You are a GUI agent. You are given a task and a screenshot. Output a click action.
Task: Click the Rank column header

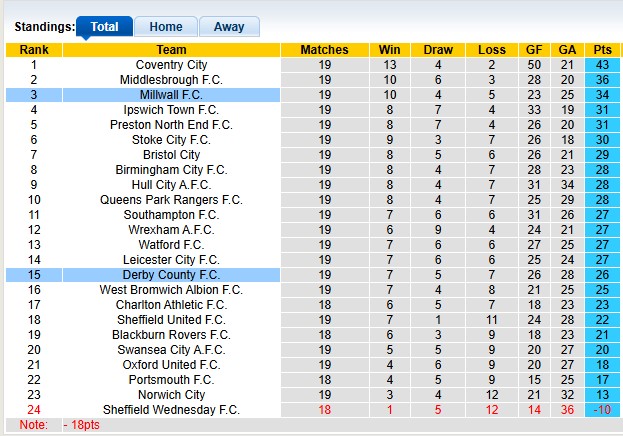[x=34, y=50]
